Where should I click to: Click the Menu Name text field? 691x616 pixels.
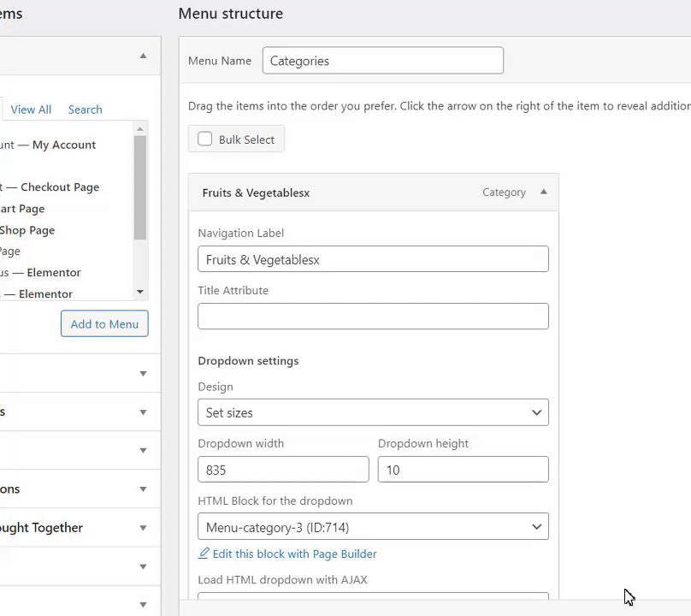(x=382, y=61)
